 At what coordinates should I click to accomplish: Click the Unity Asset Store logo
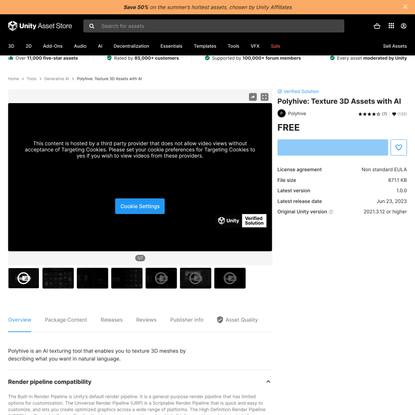tap(40, 26)
